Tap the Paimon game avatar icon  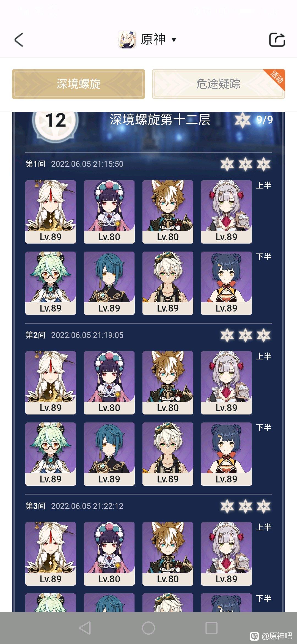point(127,40)
